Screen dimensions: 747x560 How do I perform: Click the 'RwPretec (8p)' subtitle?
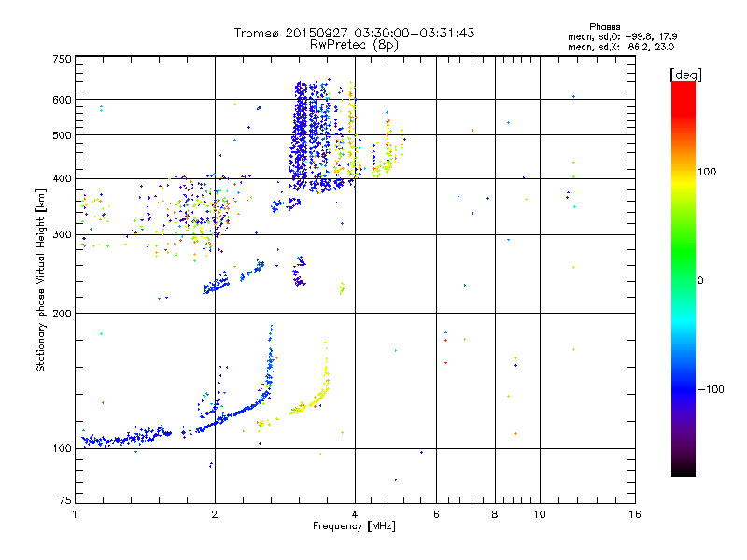click(x=354, y=45)
